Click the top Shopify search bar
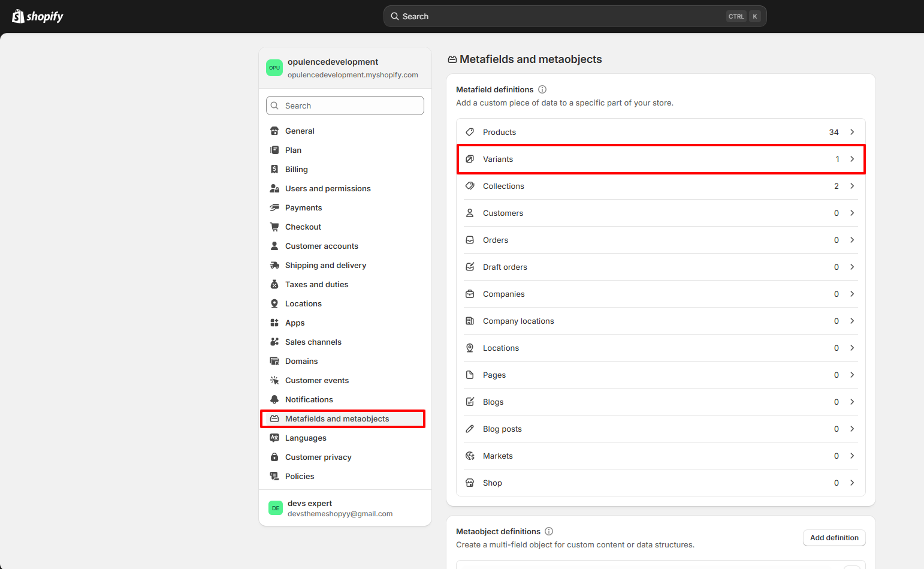 click(x=575, y=16)
